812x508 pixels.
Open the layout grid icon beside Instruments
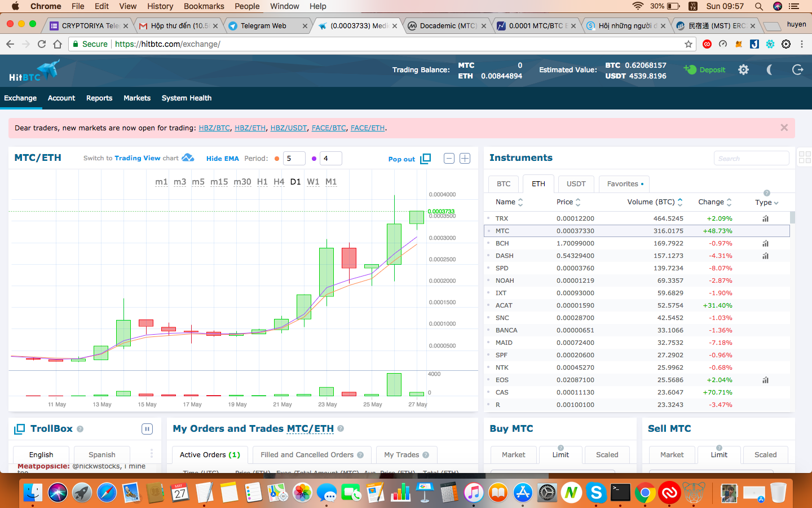[805, 157]
